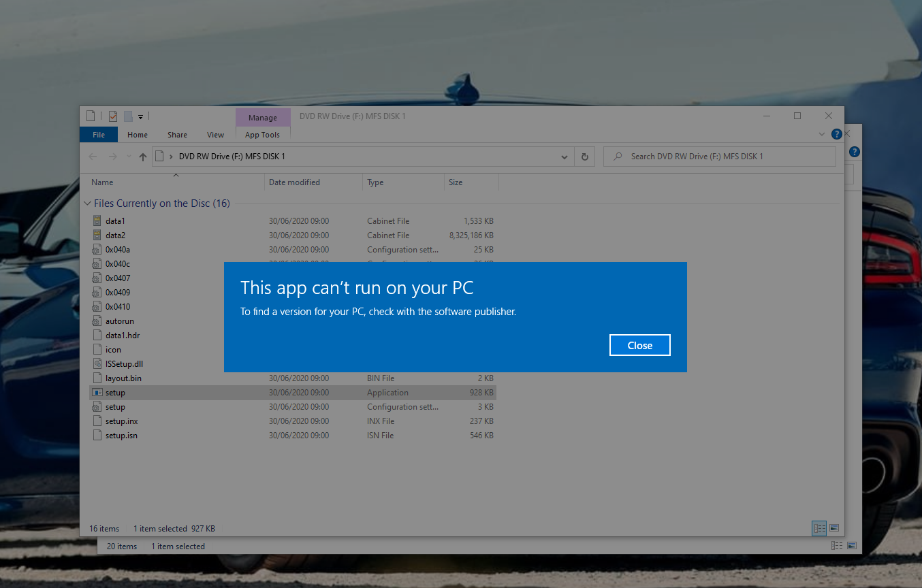Image resolution: width=922 pixels, height=588 pixels.
Task: Select the setup configuration settings icon
Action: click(x=97, y=407)
